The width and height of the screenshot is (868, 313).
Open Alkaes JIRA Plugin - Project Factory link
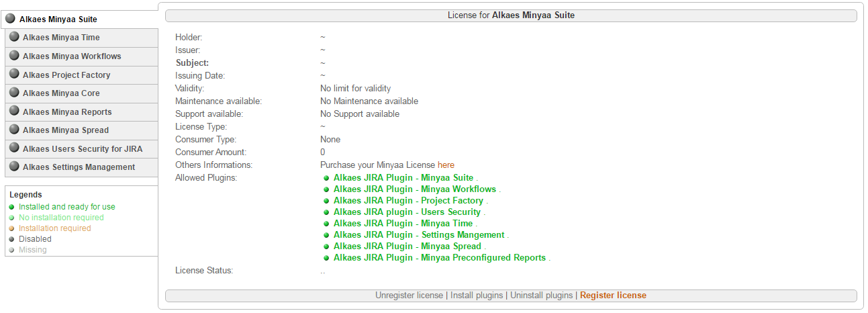409,201
